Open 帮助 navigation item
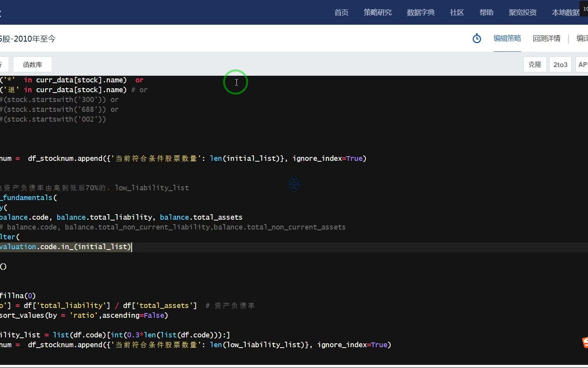This screenshot has width=588, height=368. [486, 13]
